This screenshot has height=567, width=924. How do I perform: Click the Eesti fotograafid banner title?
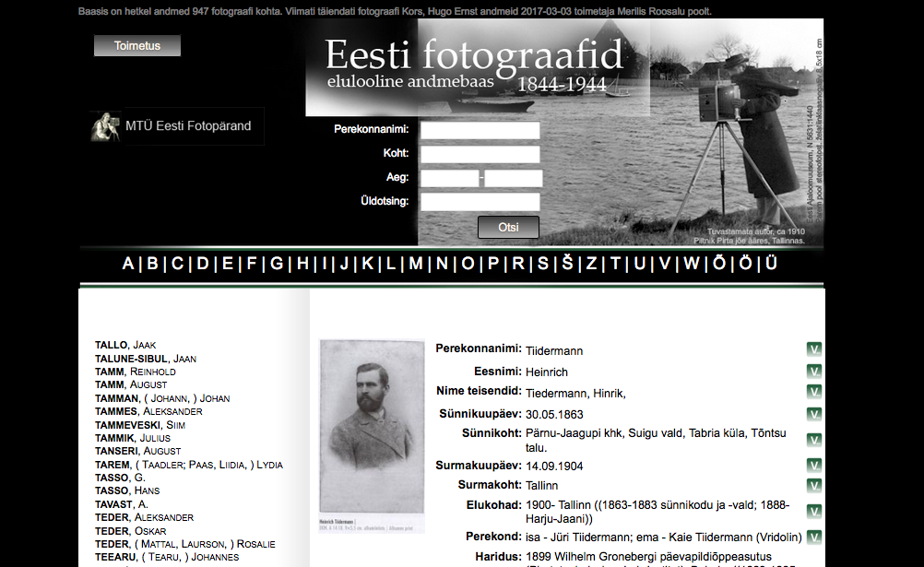coord(474,54)
